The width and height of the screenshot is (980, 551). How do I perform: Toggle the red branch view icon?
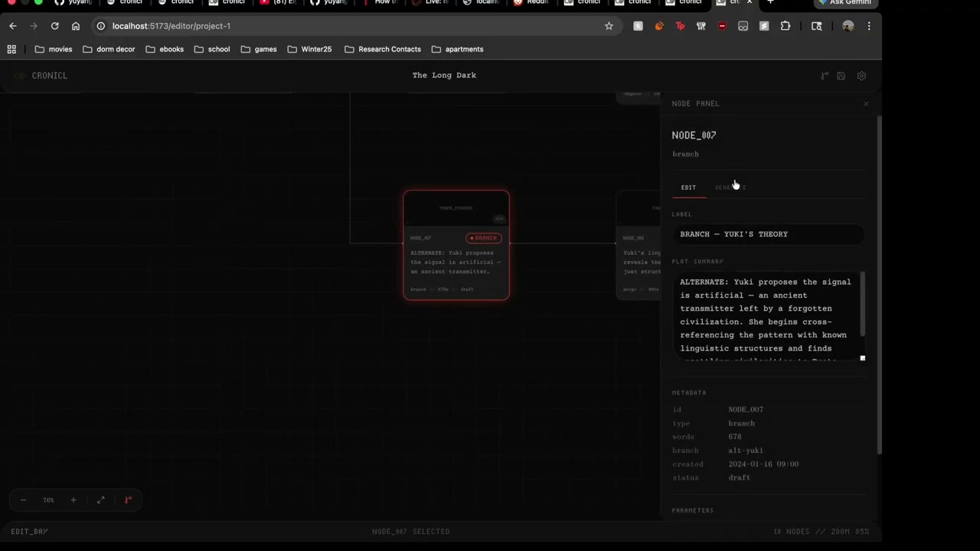[x=128, y=500]
